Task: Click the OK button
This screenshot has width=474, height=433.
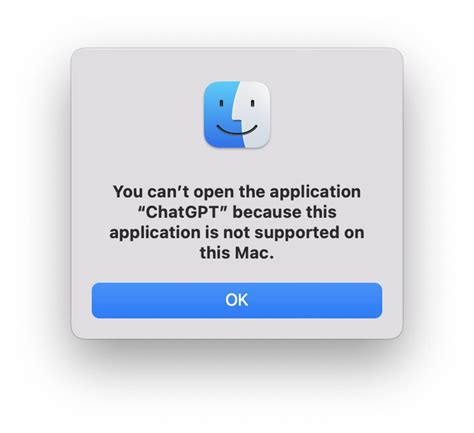Action: pos(237,300)
